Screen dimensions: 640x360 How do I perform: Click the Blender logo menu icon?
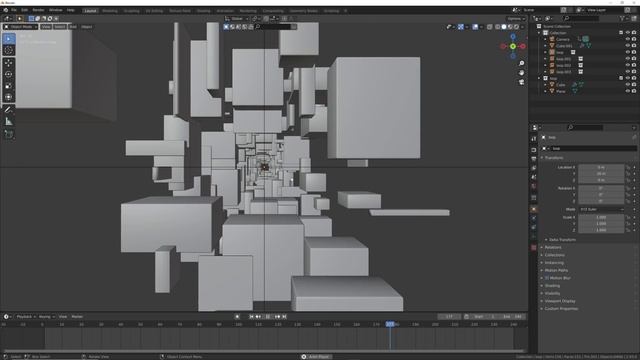[x=5, y=10]
